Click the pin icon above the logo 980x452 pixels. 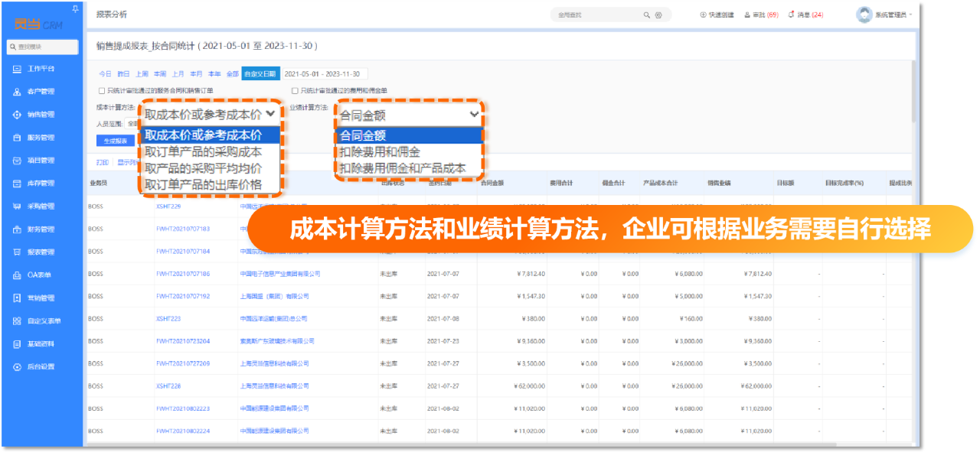pos(74,9)
